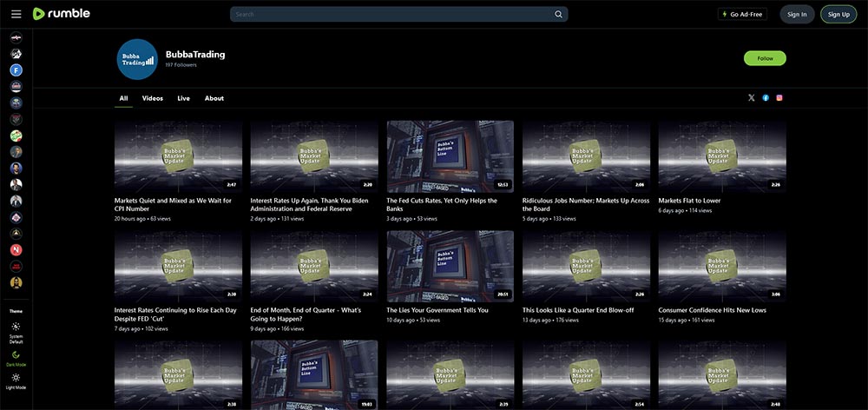Open 'Consumer Confidence Hits New Lows' thumbnail

tap(722, 267)
